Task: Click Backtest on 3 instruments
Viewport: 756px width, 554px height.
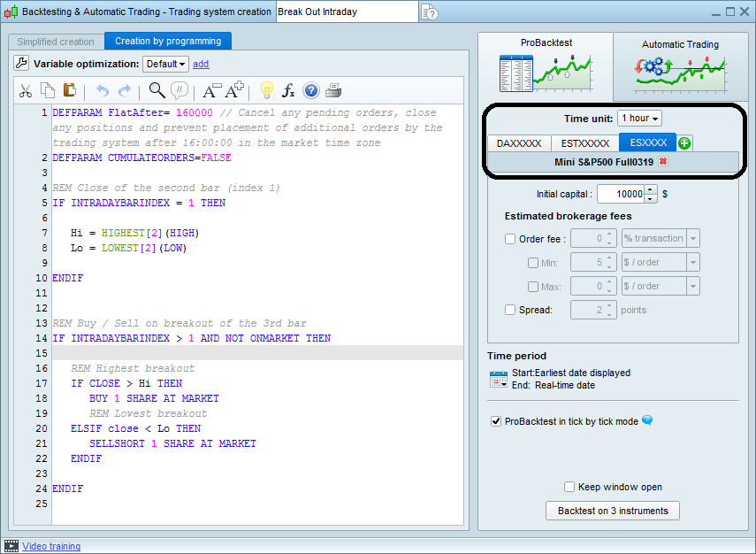Action: point(612,511)
